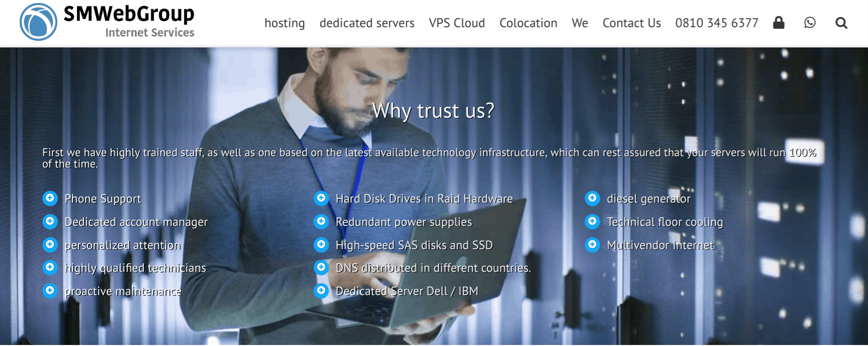Open the padlock login icon
The image size is (868, 346).
(x=779, y=23)
